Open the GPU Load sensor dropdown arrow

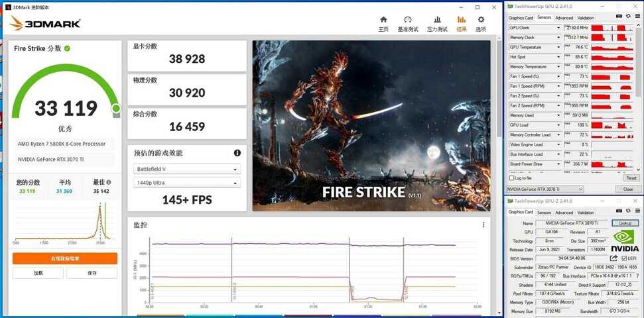(x=558, y=125)
